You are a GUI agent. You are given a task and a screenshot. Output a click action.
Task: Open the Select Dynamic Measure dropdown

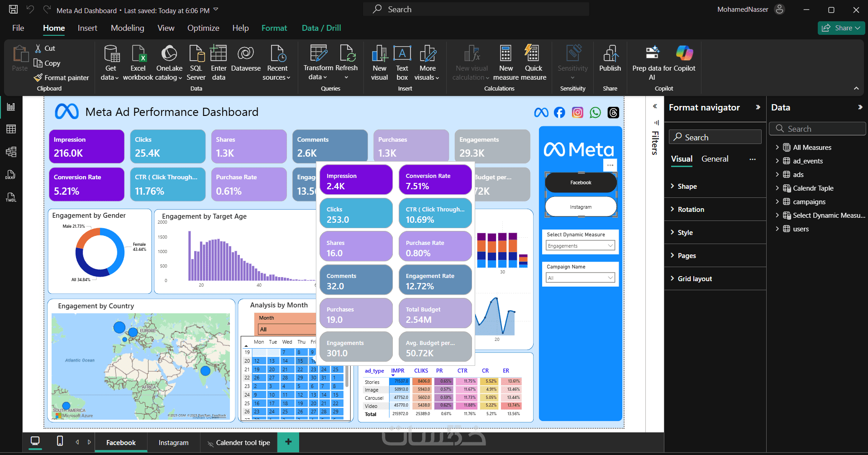click(x=580, y=246)
